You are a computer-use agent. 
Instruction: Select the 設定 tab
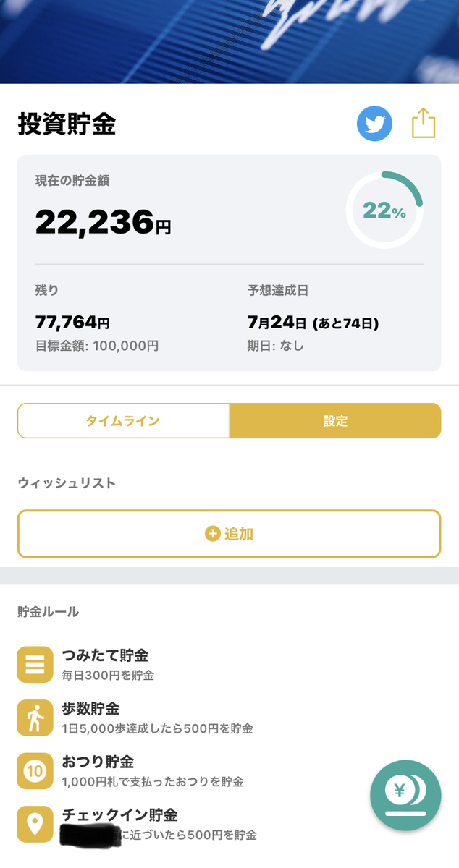click(335, 420)
